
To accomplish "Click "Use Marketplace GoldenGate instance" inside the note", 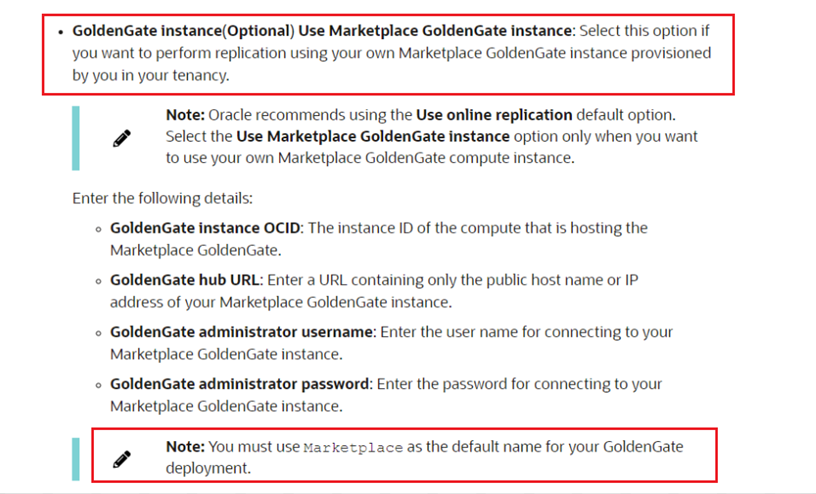I will (x=373, y=136).
